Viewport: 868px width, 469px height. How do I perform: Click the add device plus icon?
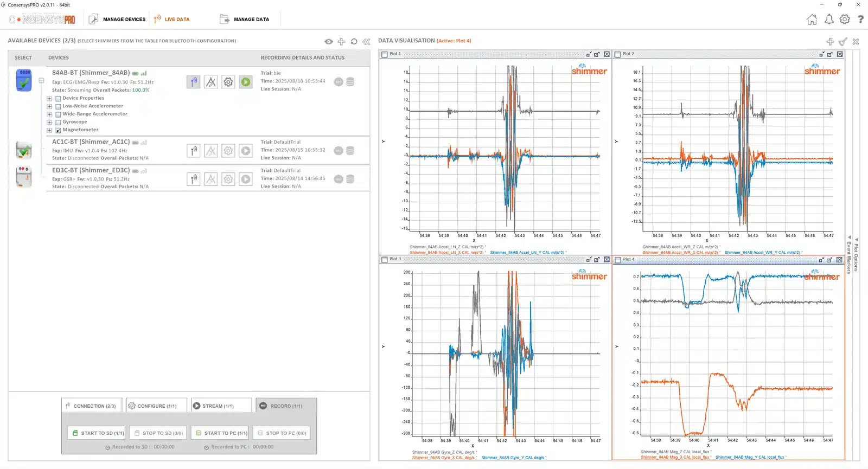pyautogui.click(x=341, y=41)
